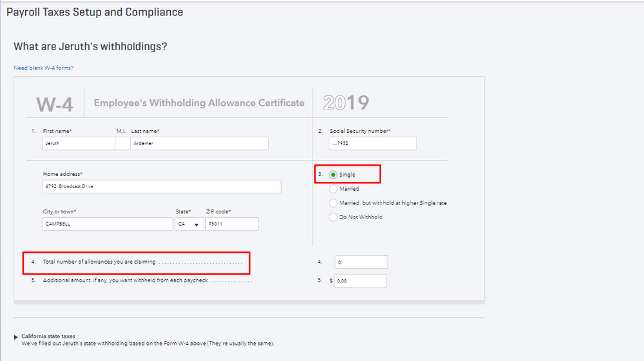Screen dimensions: 644x361
Task: Click the City or town field
Action: pos(107,224)
